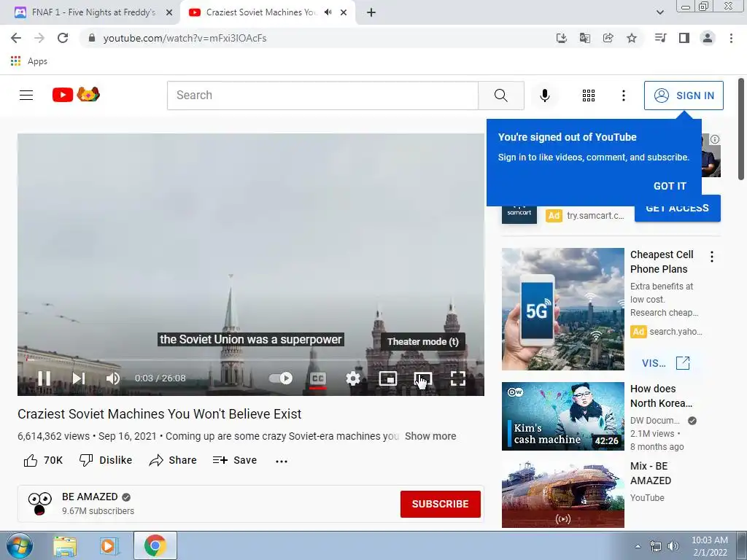Show hidden system tray icons arrow

point(638,546)
